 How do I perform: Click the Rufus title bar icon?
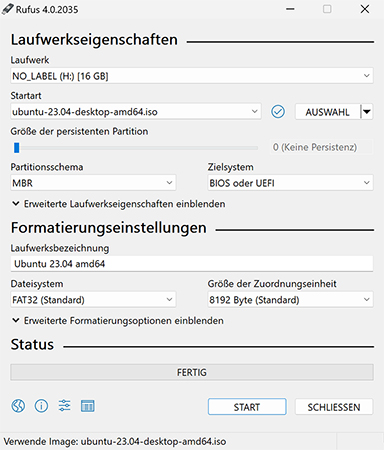point(8,9)
